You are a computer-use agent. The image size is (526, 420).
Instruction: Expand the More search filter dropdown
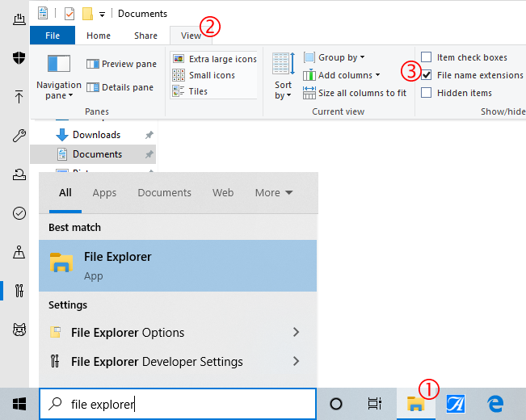tap(274, 193)
